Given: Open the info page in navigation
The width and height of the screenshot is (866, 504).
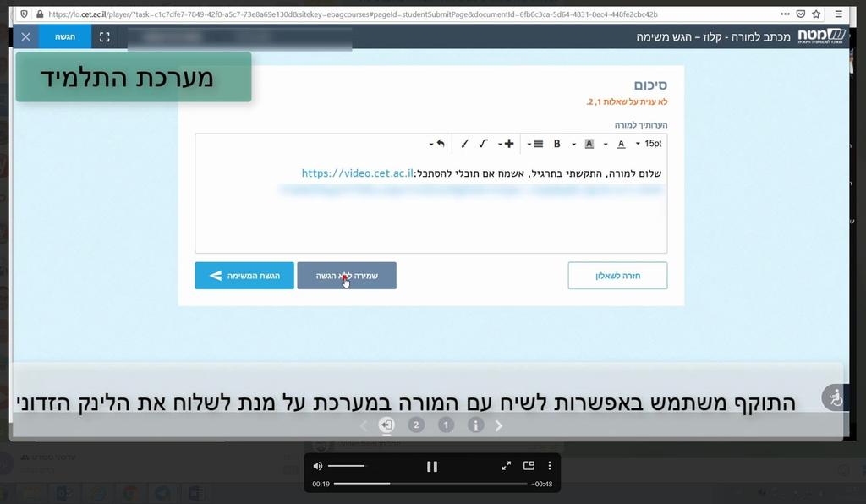Looking at the screenshot, I should point(475,425).
